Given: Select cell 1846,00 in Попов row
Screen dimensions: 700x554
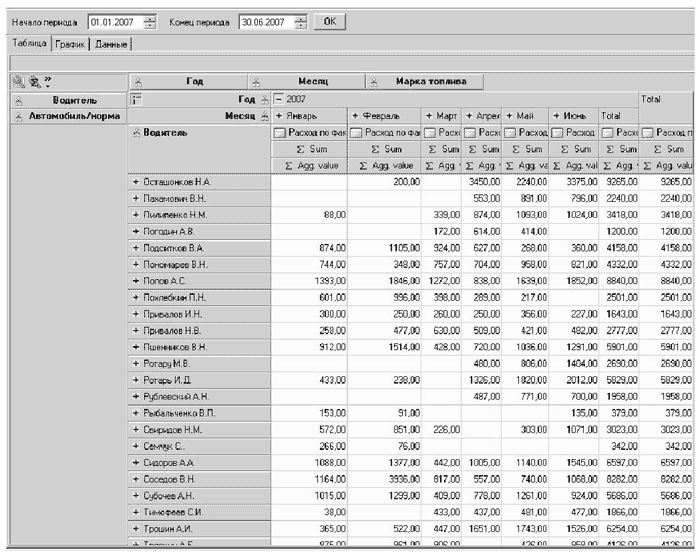Looking at the screenshot, I should (384, 281).
